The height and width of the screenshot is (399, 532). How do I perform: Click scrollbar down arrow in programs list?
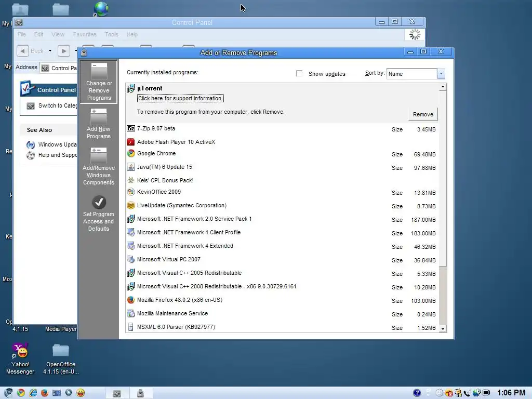pos(443,328)
